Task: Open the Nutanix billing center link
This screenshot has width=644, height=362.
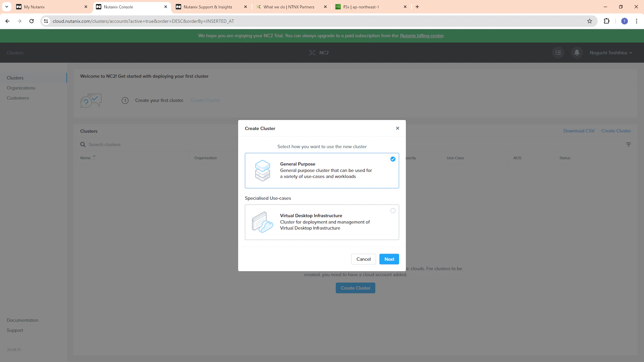Action: coord(422,36)
